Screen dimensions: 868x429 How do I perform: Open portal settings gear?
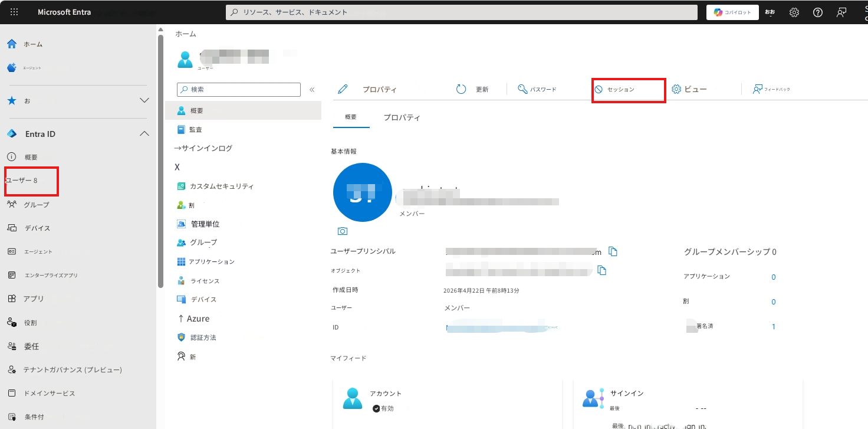pos(794,12)
